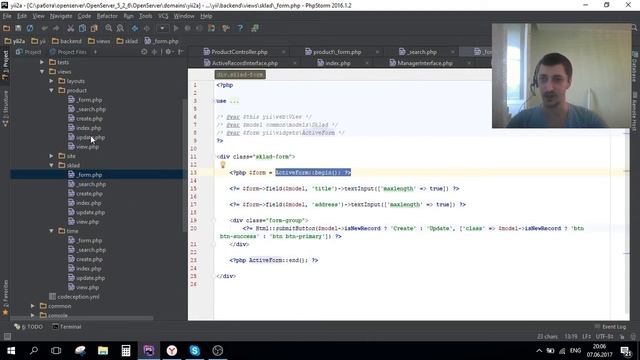Screen dimensions: 640x360
Task: Click Hide icon of Project panel
Action: pos(180,52)
